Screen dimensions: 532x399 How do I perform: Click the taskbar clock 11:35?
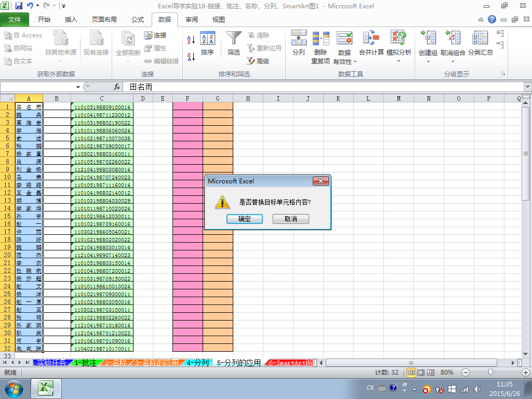(504, 384)
